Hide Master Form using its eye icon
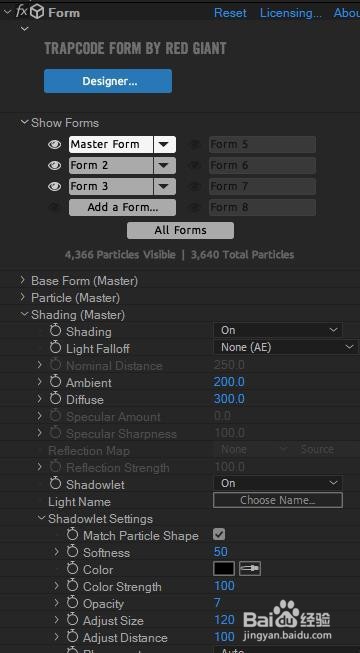This screenshot has height=653, width=360. click(x=54, y=145)
